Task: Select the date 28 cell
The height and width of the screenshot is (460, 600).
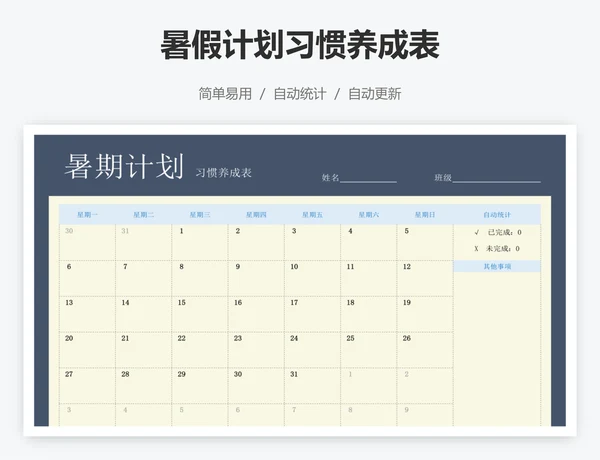Action: click(143, 386)
